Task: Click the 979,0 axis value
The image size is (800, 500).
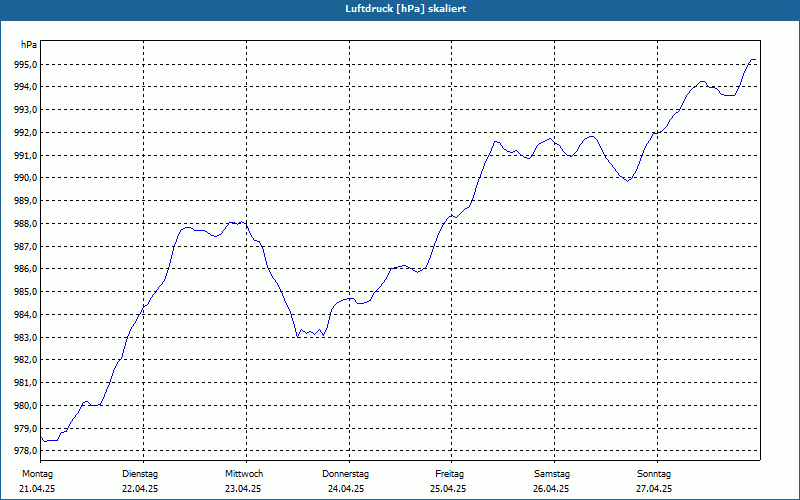Action: pos(24,429)
